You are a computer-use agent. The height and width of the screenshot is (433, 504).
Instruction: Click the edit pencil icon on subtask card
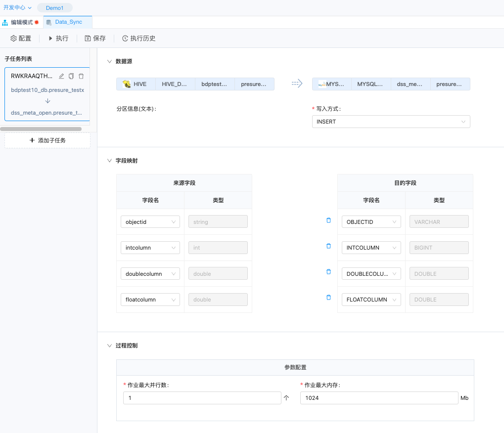[x=61, y=76]
